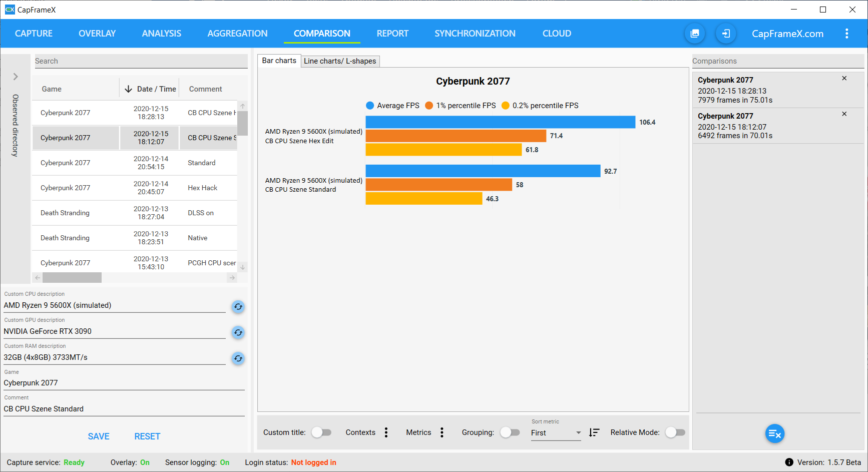Image resolution: width=868 pixels, height=472 pixels.
Task: Turn on Relative Mode toggle
Action: 675,432
